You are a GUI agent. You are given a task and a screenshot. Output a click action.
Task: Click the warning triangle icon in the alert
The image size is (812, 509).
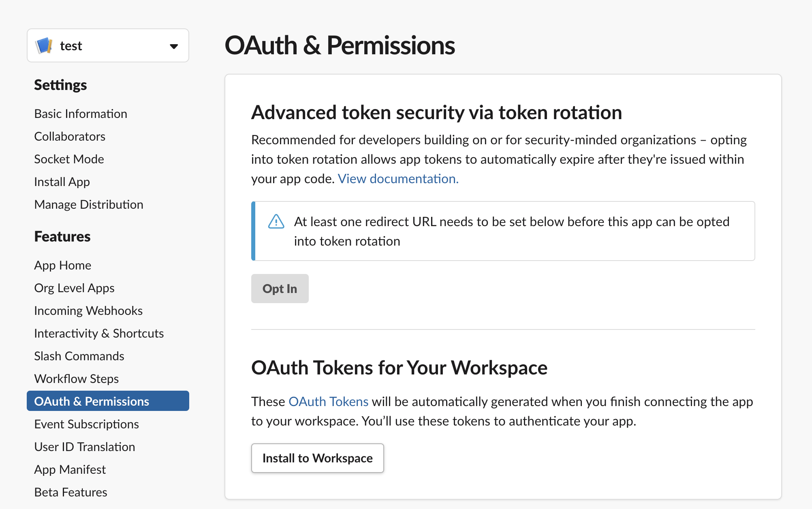tap(276, 222)
